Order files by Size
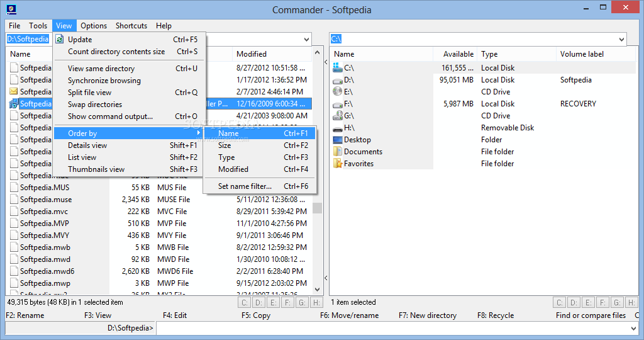The height and width of the screenshot is (340, 644). [260, 145]
